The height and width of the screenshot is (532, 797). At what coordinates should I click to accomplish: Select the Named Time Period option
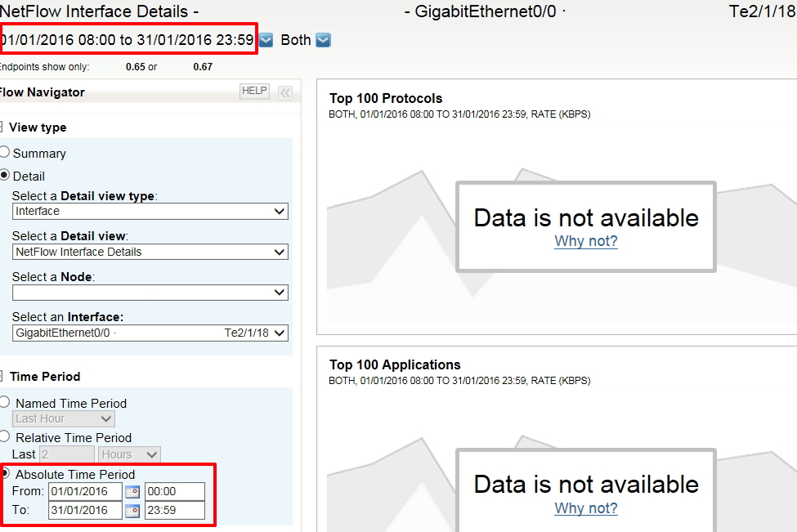pos(6,402)
